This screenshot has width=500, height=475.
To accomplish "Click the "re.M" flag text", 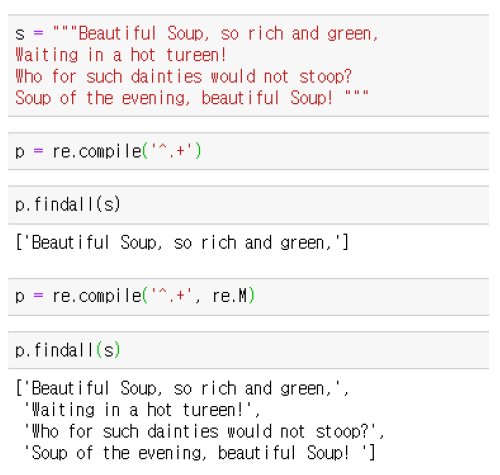I will [230, 296].
